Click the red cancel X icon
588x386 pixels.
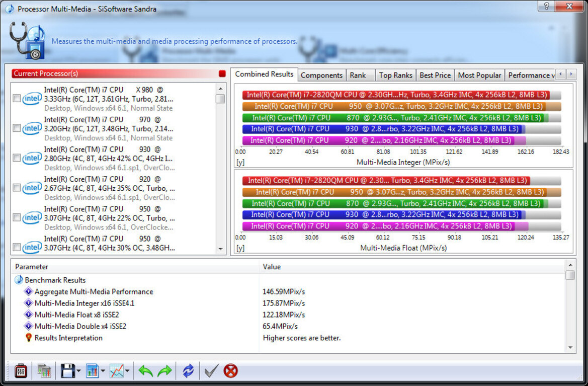(231, 371)
